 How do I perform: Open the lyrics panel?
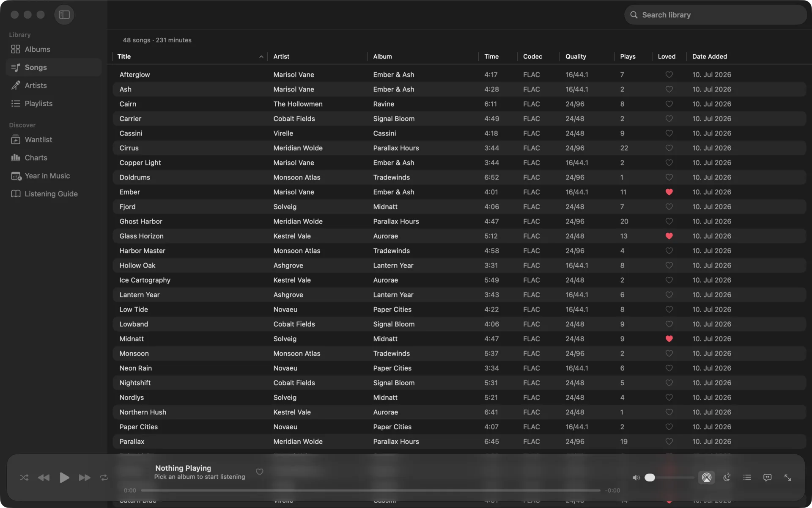[x=767, y=478]
